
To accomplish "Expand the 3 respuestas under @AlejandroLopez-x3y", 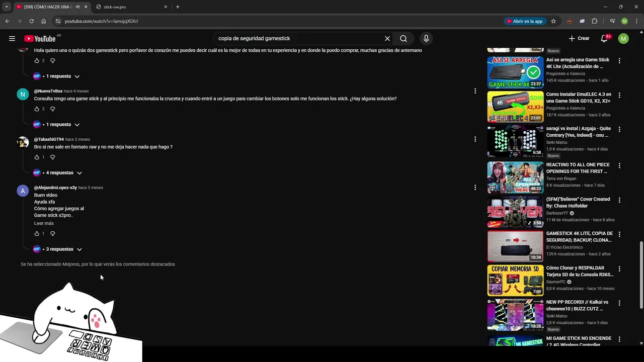I will (x=57, y=249).
